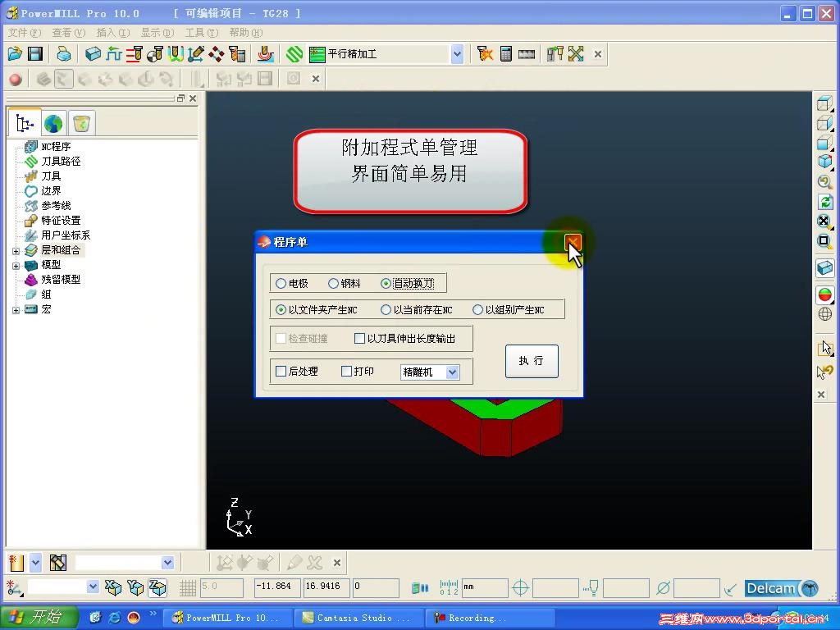The image size is (840, 630).
Task: Expand the 模型 tree node
Action: (x=16, y=266)
